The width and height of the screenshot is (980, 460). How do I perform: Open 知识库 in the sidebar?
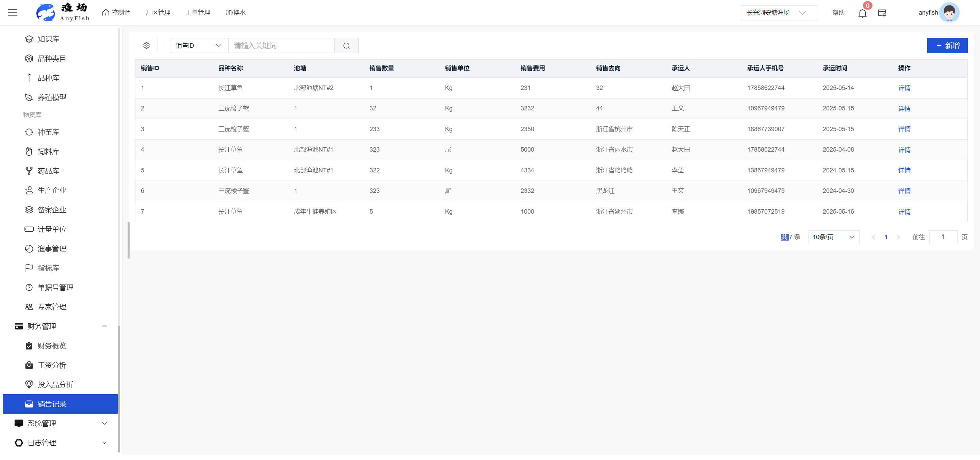pos(48,39)
